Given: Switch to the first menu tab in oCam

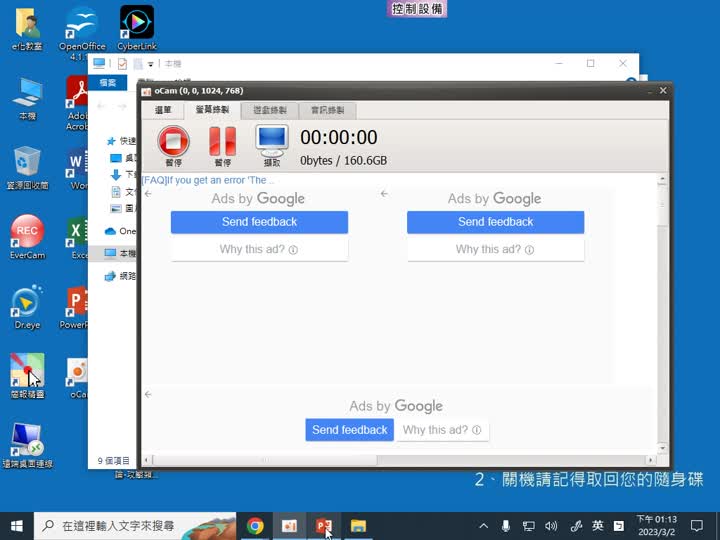Looking at the screenshot, I should [x=163, y=110].
